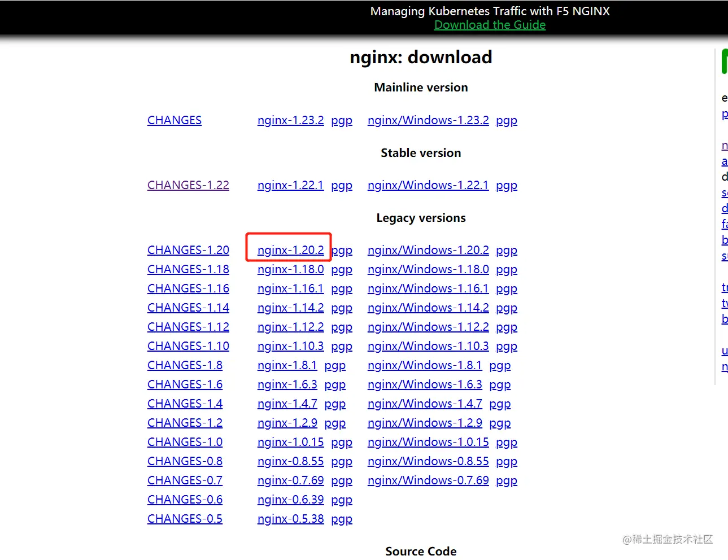This screenshot has width=728, height=560.
Task: Open pgp signature for nginx/Windows-0.7.69
Action: [x=507, y=481]
